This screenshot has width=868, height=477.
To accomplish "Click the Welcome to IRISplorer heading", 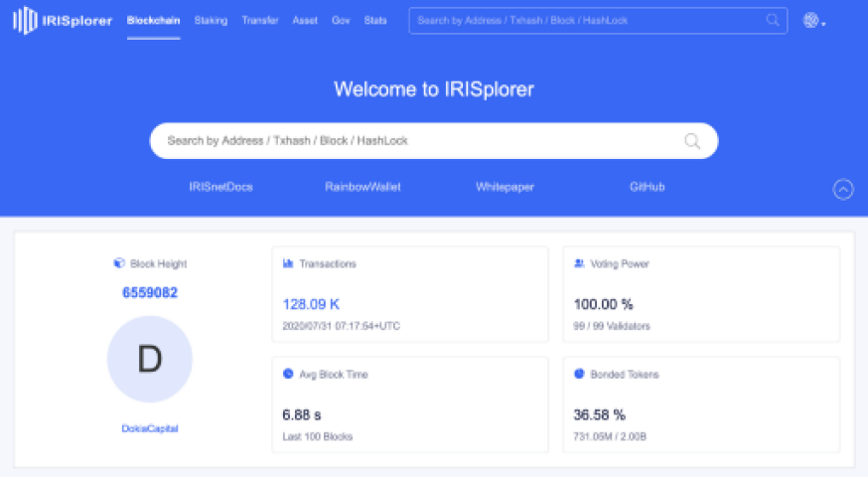I will click(434, 89).
